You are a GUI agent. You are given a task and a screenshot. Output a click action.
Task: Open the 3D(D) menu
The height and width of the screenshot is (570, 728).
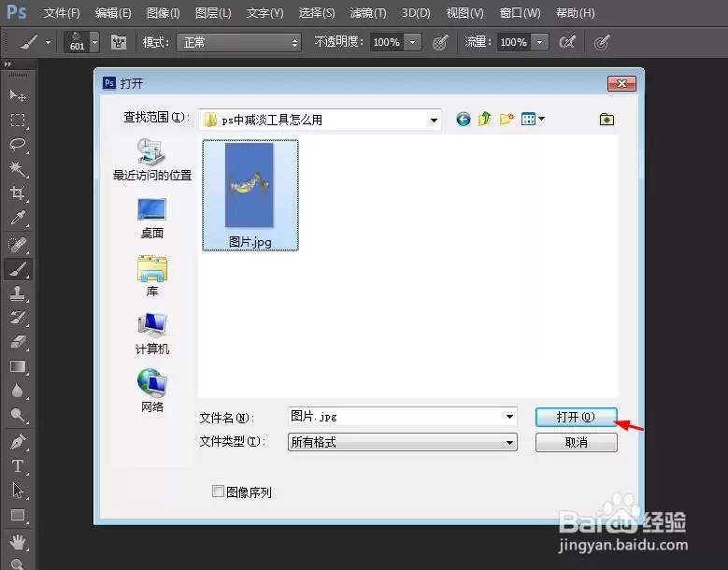tap(416, 13)
